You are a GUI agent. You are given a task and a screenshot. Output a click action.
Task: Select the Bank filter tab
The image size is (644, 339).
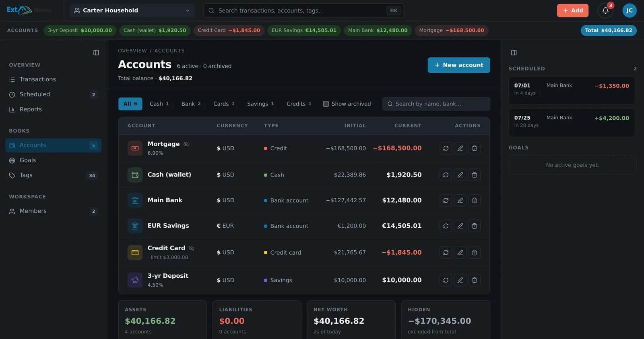click(x=191, y=104)
